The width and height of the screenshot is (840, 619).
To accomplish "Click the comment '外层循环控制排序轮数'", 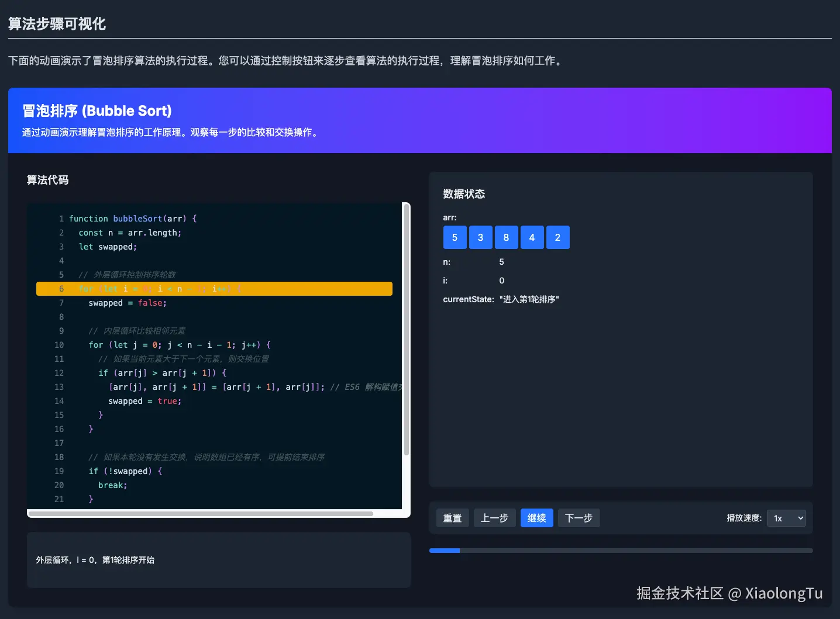I will pyautogui.click(x=127, y=275).
